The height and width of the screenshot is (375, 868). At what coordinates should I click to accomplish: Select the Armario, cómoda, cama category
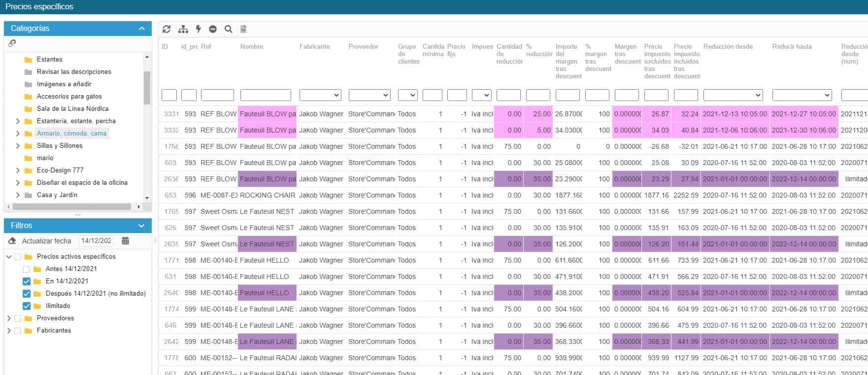71,134
